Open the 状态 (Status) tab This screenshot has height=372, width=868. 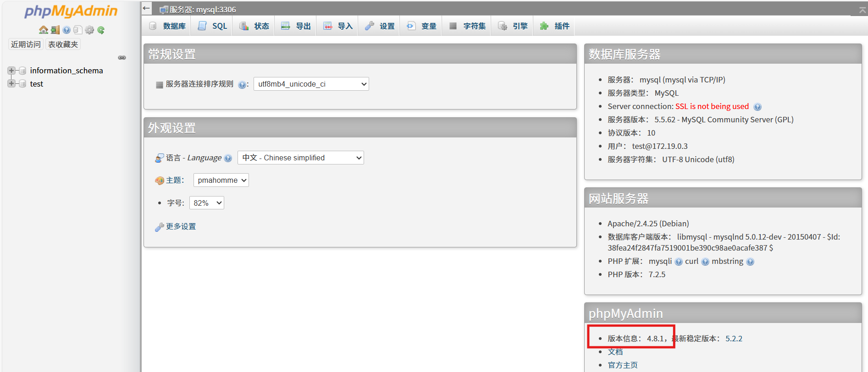(x=254, y=26)
